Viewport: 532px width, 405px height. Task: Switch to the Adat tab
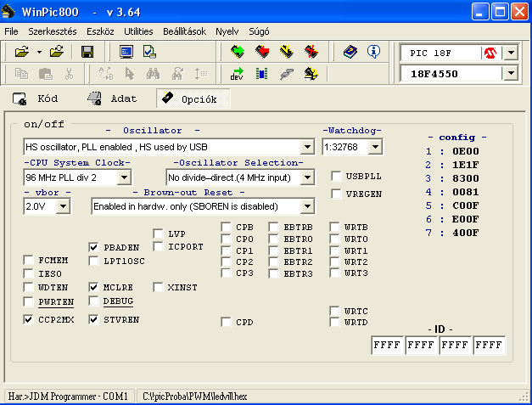[112, 98]
